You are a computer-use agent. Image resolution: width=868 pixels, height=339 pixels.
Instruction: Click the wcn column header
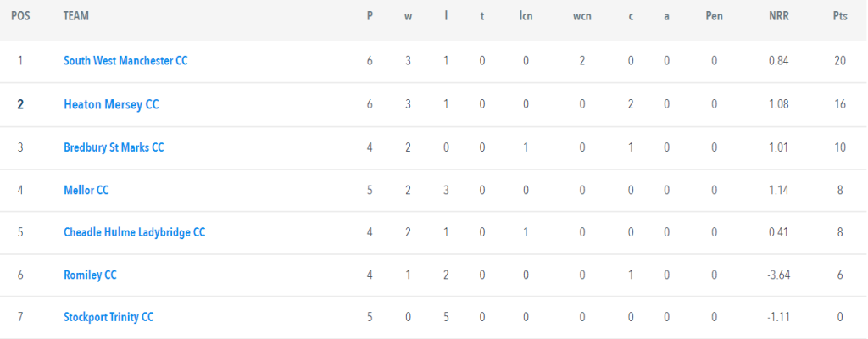tap(581, 16)
